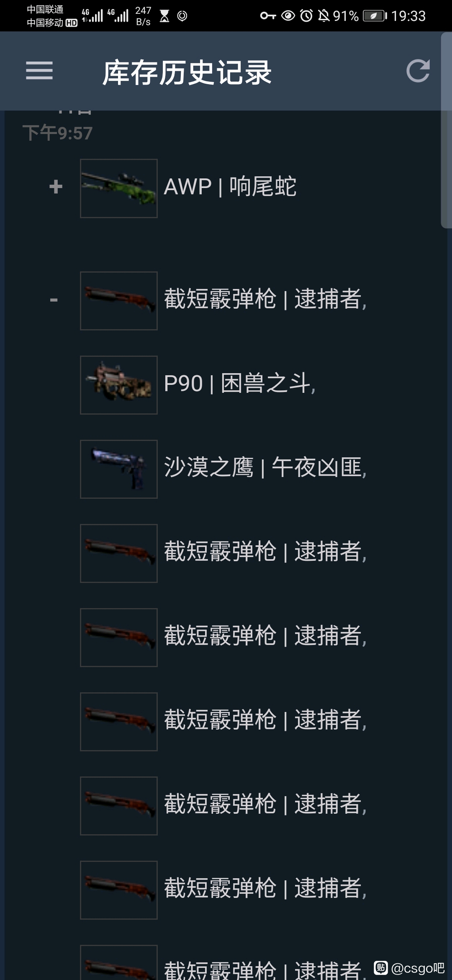Viewport: 452px width, 980px height.
Task: Open the 截短霰弹枪 | 逮捕者 link below 沙漠之鹰
Action: 265,552
